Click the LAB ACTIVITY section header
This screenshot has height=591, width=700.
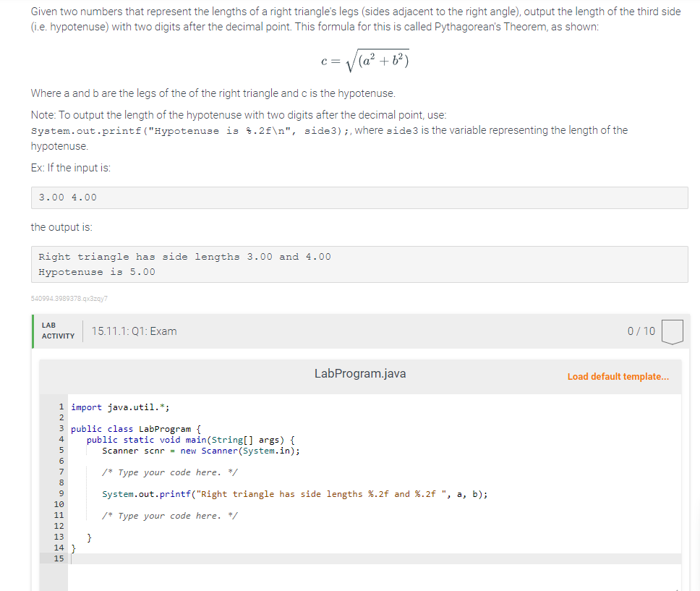pos(56,331)
